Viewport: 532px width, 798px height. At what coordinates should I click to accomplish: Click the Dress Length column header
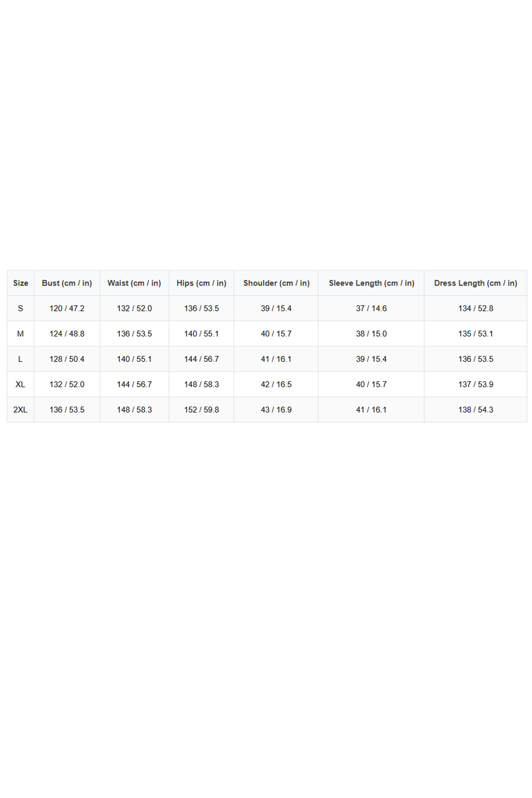[475, 283]
